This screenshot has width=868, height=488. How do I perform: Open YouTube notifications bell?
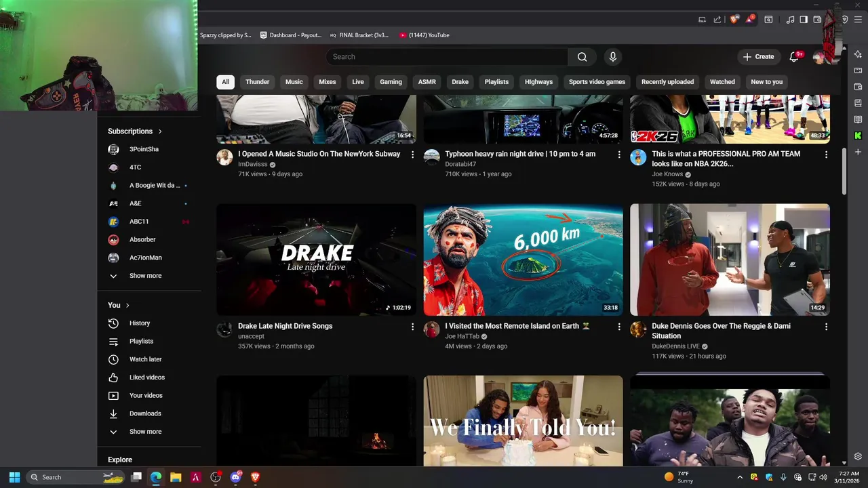(794, 57)
